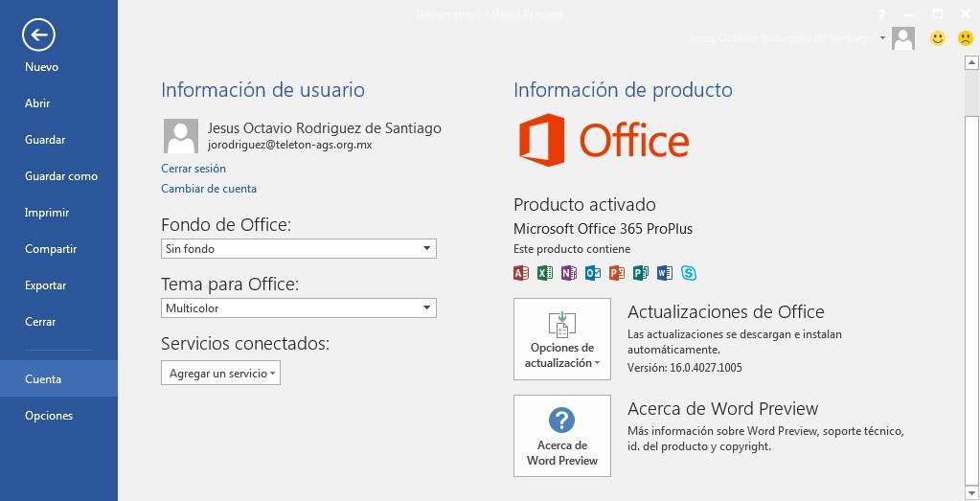Click the Skype app icon
Image resolution: width=980 pixels, height=501 pixels.
pyautogui.click(x=689, y=273)
